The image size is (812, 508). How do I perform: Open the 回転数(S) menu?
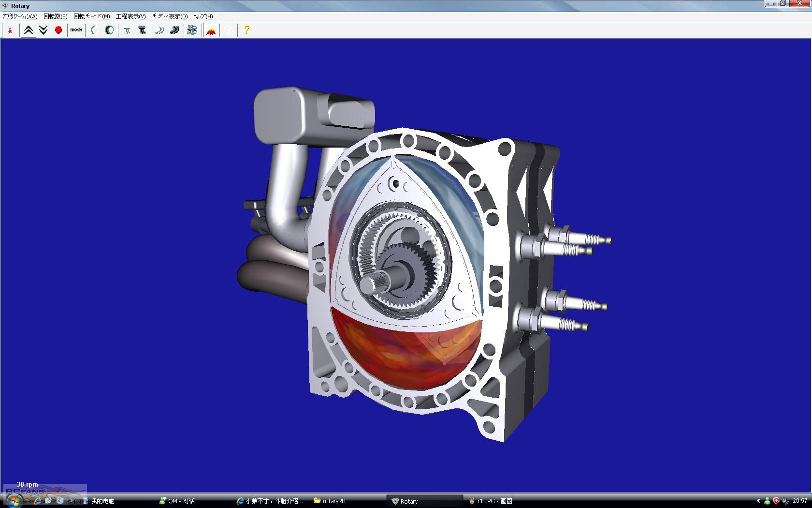[x=56, y=16]
